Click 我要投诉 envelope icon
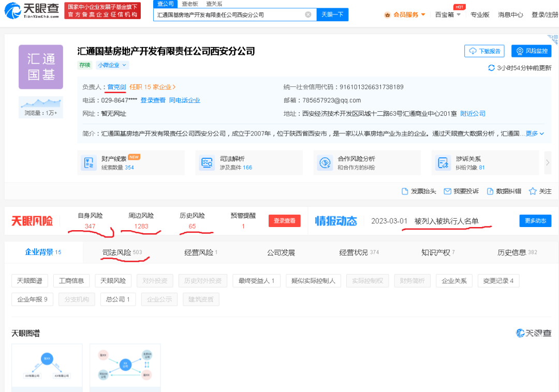Screen dimensions: 559x392 pyautogui.click(x=447, y=191)
